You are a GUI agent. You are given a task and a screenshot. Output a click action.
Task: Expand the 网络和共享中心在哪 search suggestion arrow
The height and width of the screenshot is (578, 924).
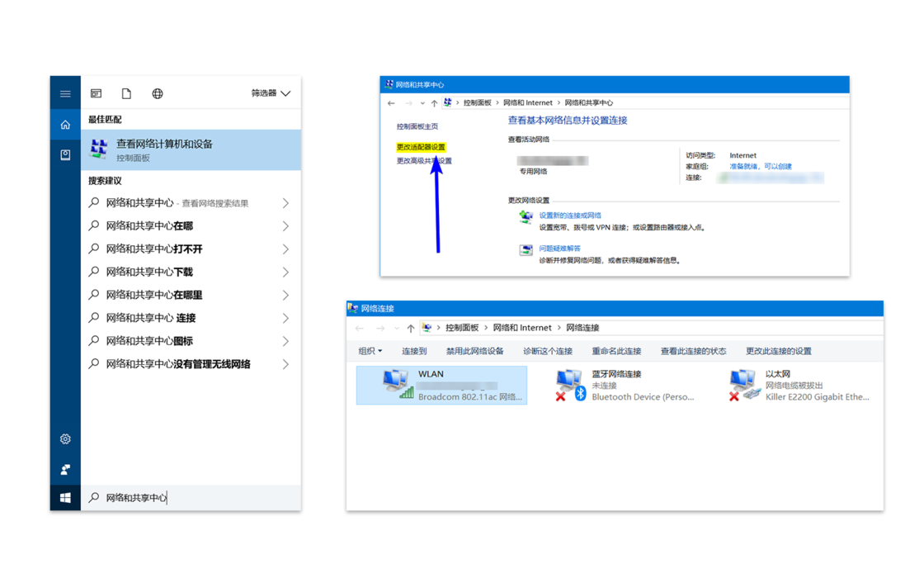286,225
